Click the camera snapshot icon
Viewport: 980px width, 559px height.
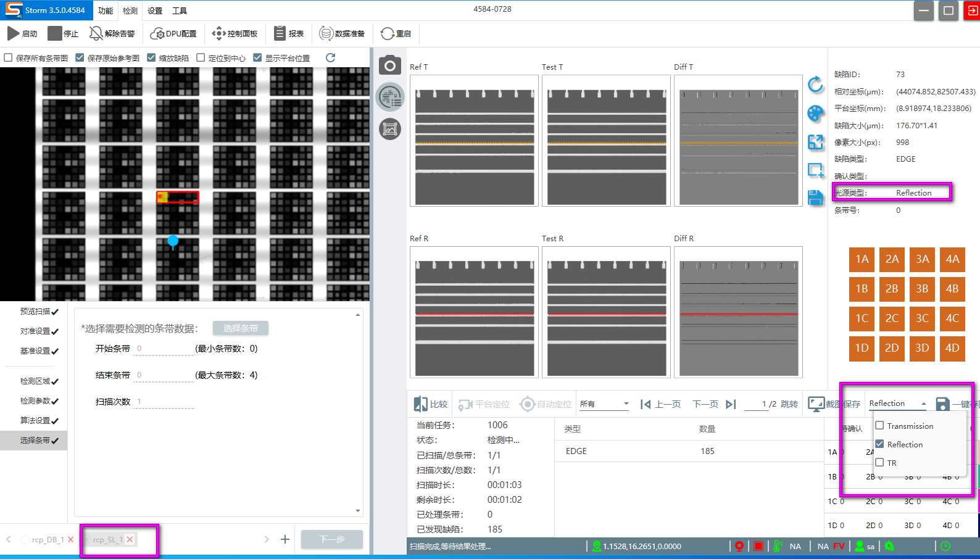click(x=389, y=65)
